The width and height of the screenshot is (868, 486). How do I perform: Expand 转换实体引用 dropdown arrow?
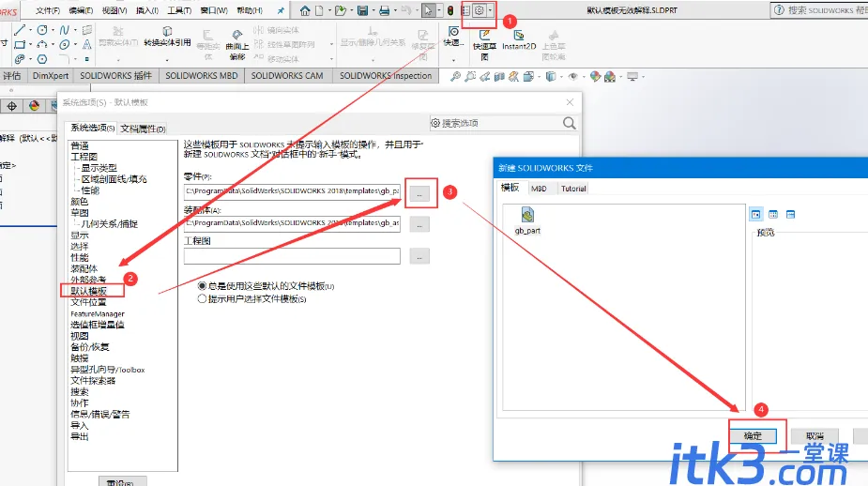(x=167, y=59)
